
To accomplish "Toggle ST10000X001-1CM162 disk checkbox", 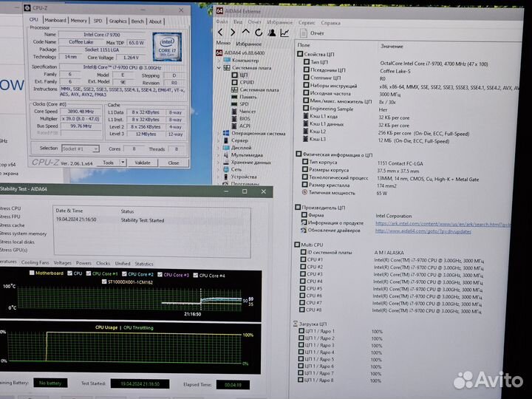I will tap(104, 282).
